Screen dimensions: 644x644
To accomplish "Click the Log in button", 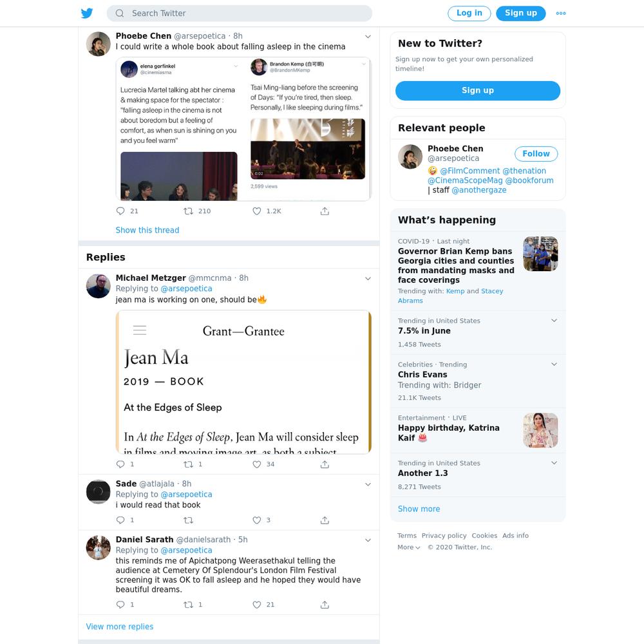I will point(469,13).
